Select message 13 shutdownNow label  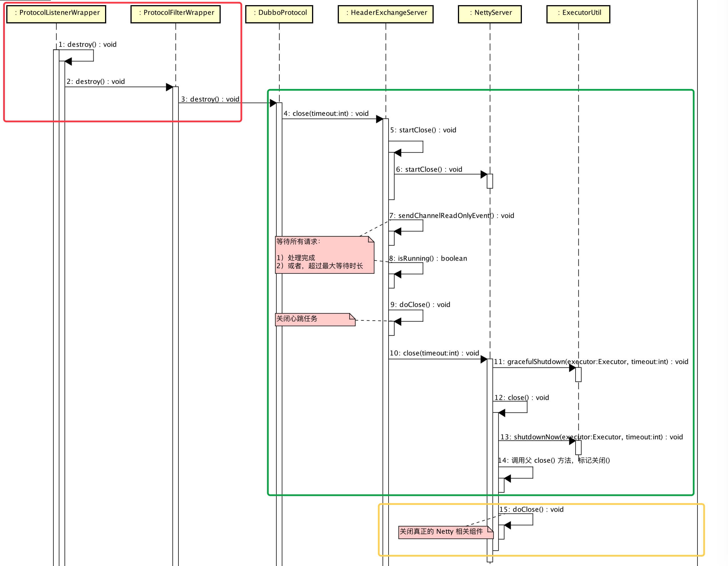pyautogui.click(x=591, y=437)
